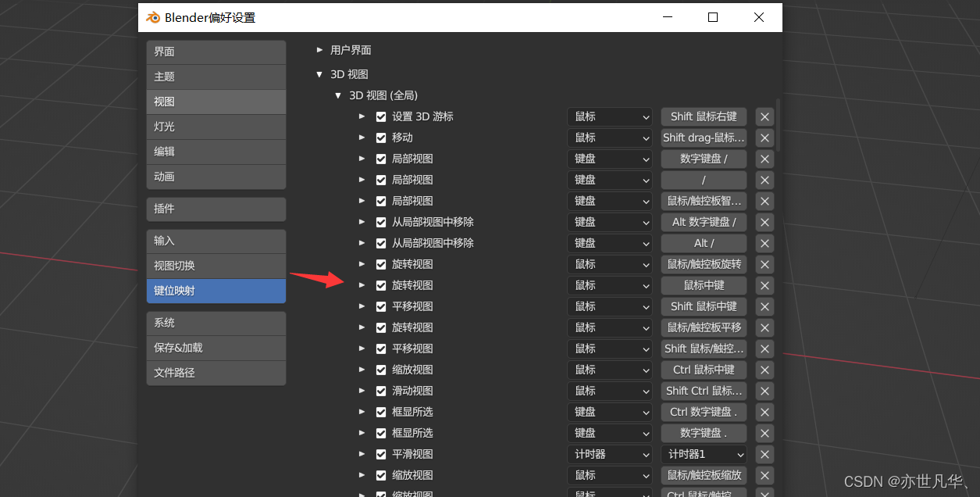The width and height of the screenshot is (980, 497).
Task: Remove the Shift drag-鼠标 移动 entry
Action: coord(764,138)
